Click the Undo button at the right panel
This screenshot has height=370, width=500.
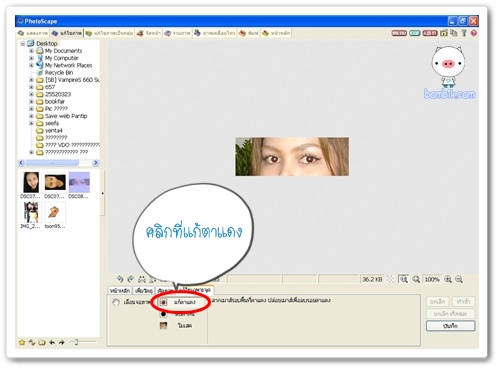(x=438, y=301)
